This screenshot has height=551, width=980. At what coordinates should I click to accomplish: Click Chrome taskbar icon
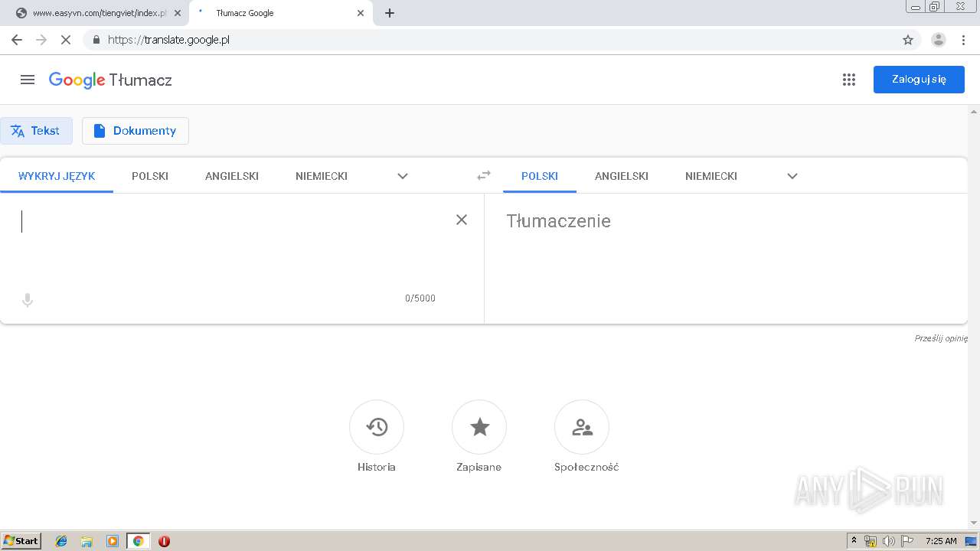click(x=138, y=541)
